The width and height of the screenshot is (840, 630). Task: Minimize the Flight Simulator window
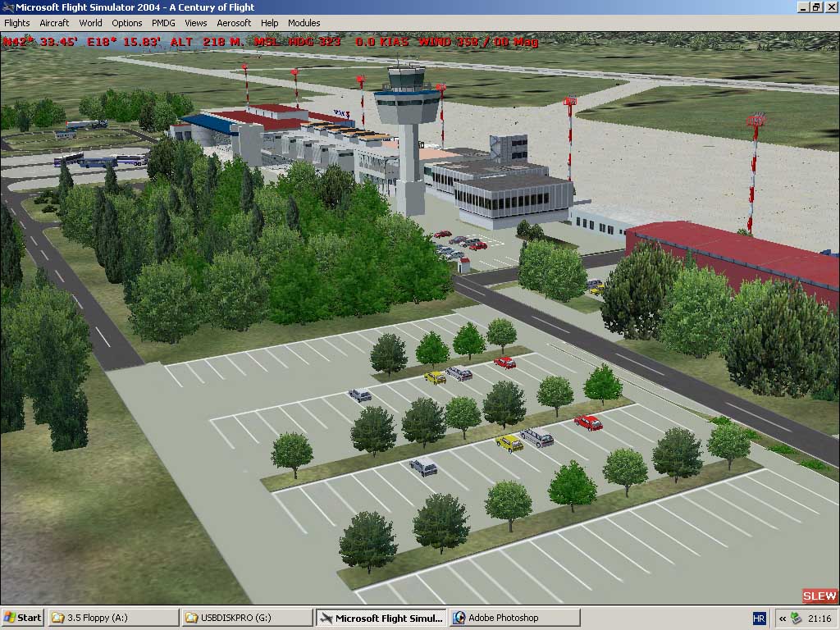point(802,7)
